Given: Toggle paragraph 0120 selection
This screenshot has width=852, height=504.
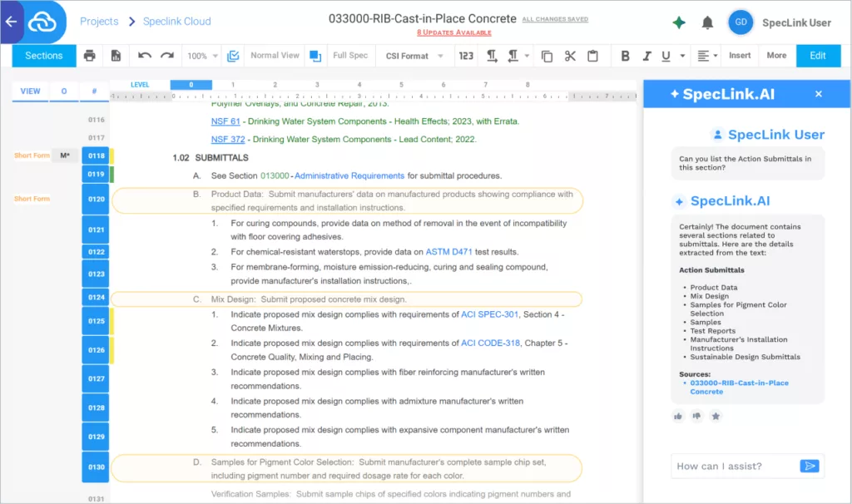Looking at the screenshot, I should [97, 199].
